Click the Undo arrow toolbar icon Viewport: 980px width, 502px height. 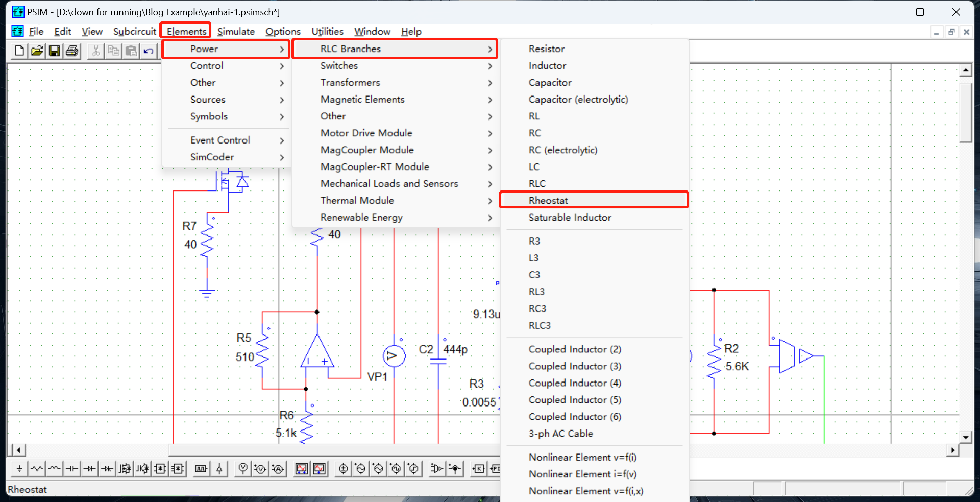(x=149, y=51)
